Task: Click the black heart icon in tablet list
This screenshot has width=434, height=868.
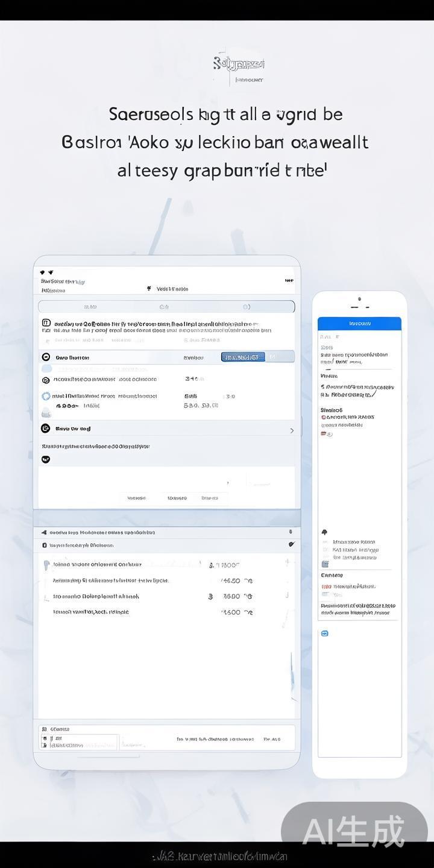Action: (46, 459)
